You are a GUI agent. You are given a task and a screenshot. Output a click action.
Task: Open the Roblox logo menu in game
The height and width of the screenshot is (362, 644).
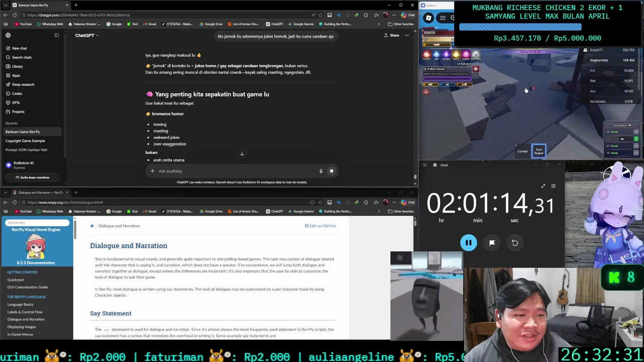[429, 18]
